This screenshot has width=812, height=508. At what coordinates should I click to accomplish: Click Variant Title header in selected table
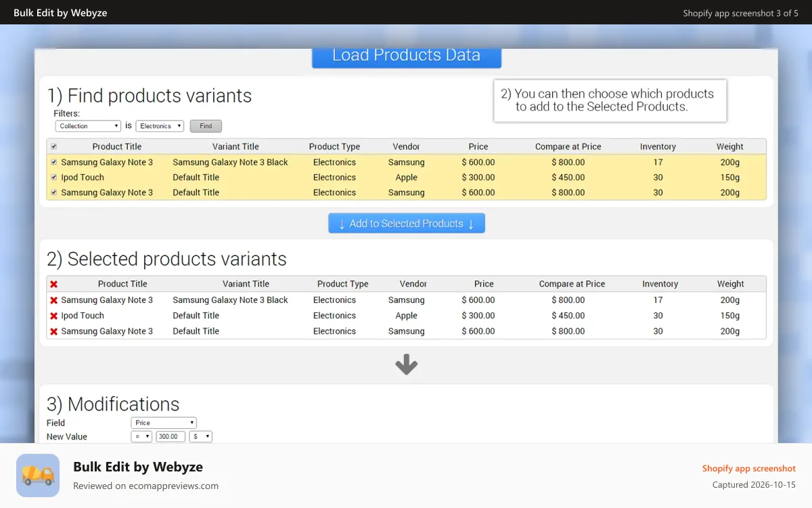coord(246,284)
